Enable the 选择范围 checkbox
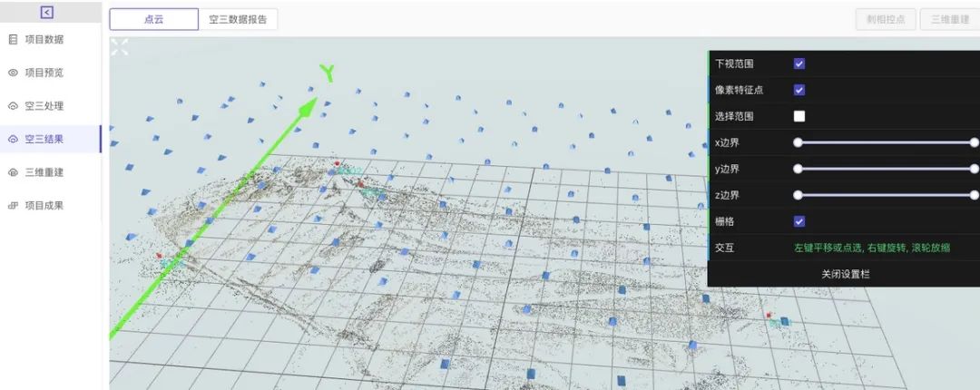 (799, 116)
